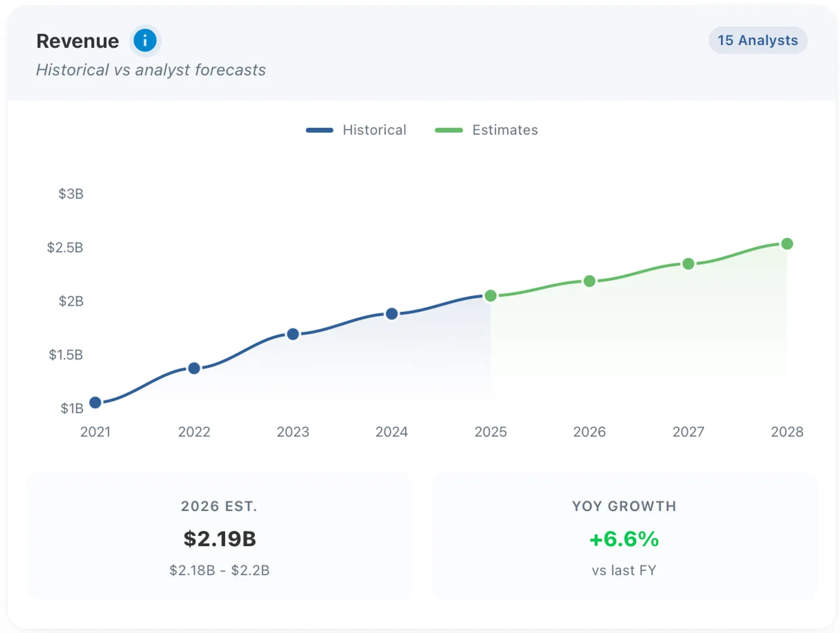This screenshot has width=840, height=633.
Task: Select the 2024 historical data point
Action: point(392,314)
